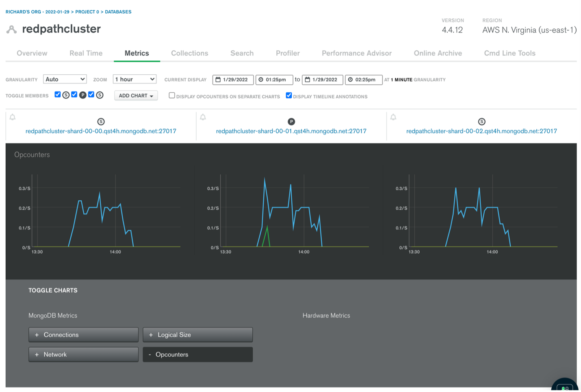Enable Display Opcounters on Separate Charts

coord(172,95)
